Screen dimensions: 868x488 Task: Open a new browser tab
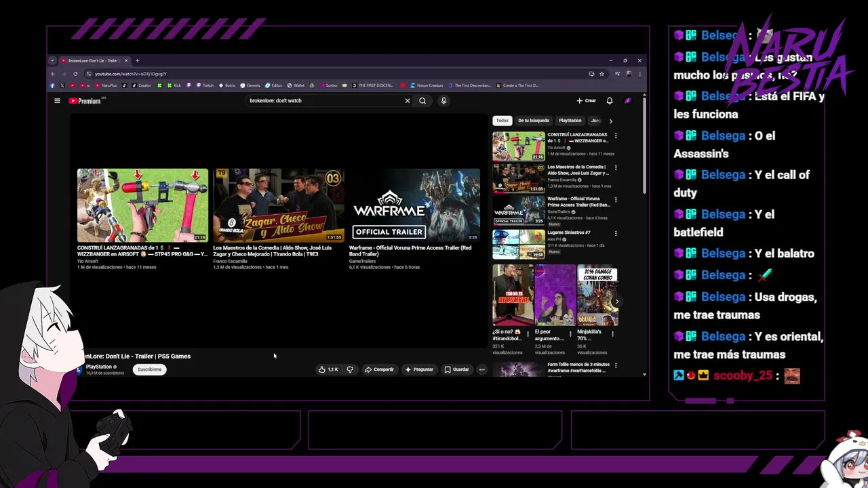pyautogui.click(x=137, y=60)
